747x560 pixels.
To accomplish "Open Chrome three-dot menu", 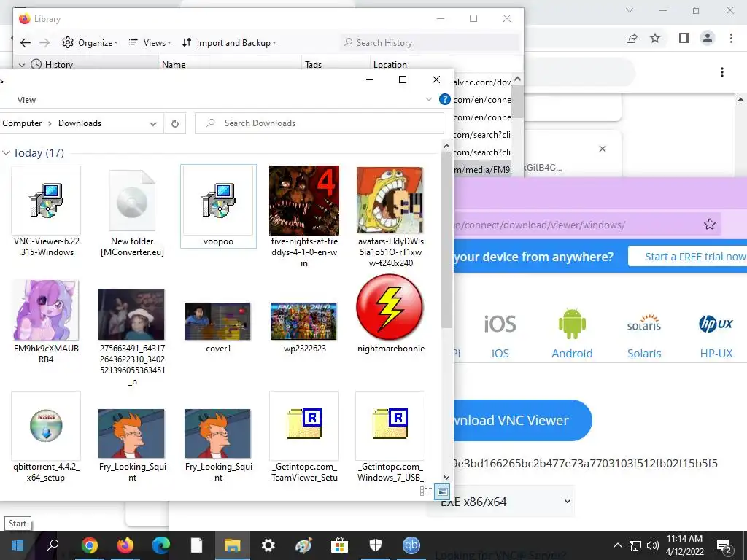I will click(731, 38).
